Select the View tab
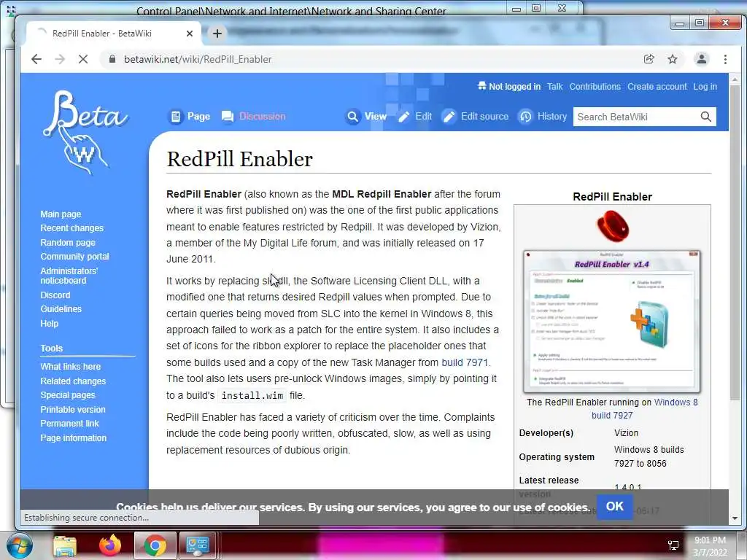Screen dimensions: 747x560 366,116
